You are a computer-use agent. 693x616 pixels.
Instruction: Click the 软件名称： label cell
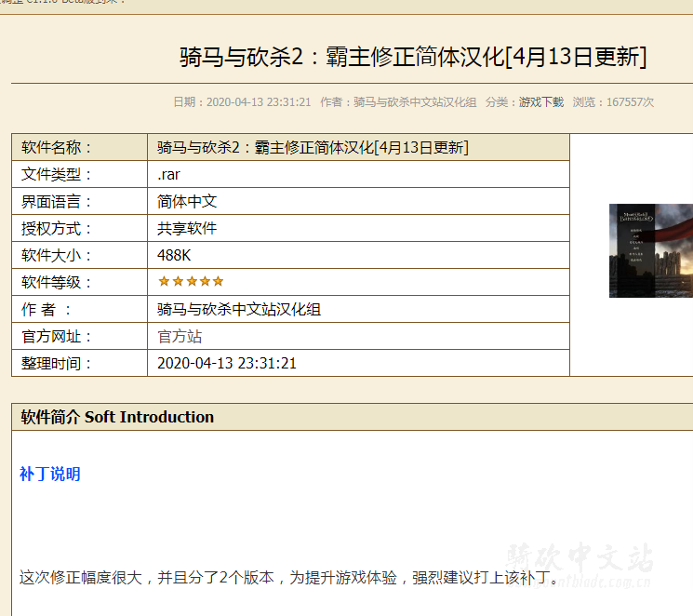pyautogui.click(x=80, y=147)
